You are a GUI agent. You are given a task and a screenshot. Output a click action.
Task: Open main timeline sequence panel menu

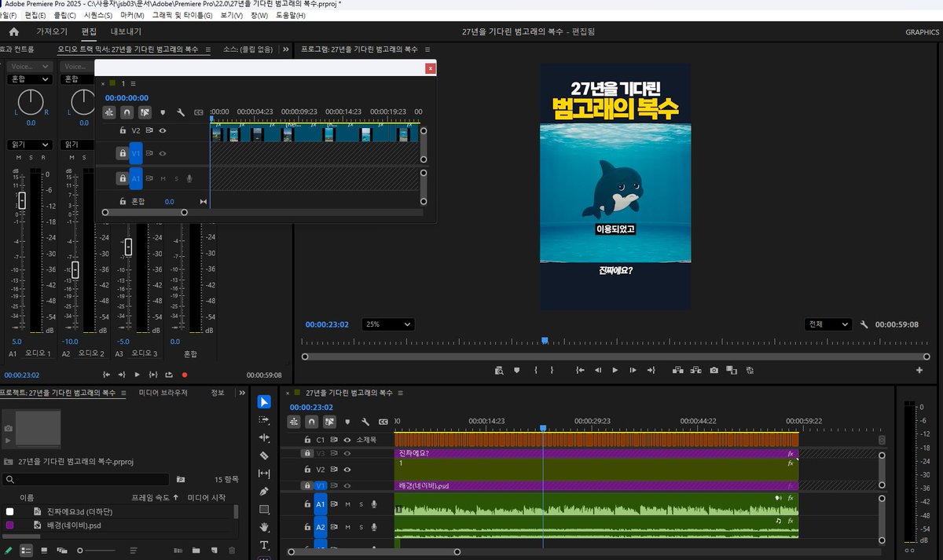[401, 392]
